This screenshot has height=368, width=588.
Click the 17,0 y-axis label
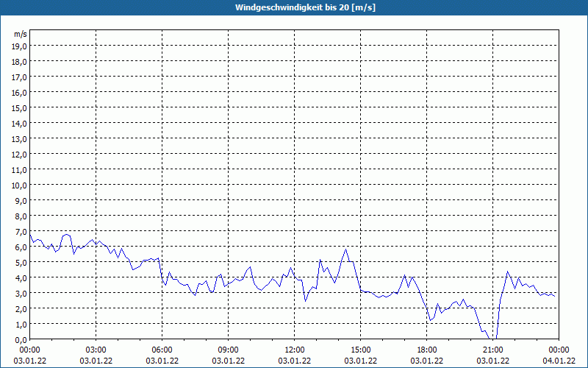[19, 77]
